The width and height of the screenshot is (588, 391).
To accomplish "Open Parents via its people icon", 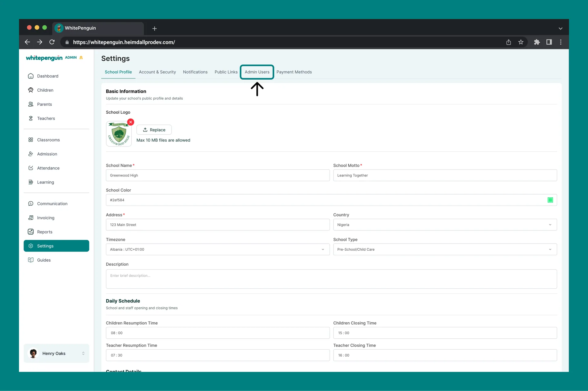I will click(31, 104).
